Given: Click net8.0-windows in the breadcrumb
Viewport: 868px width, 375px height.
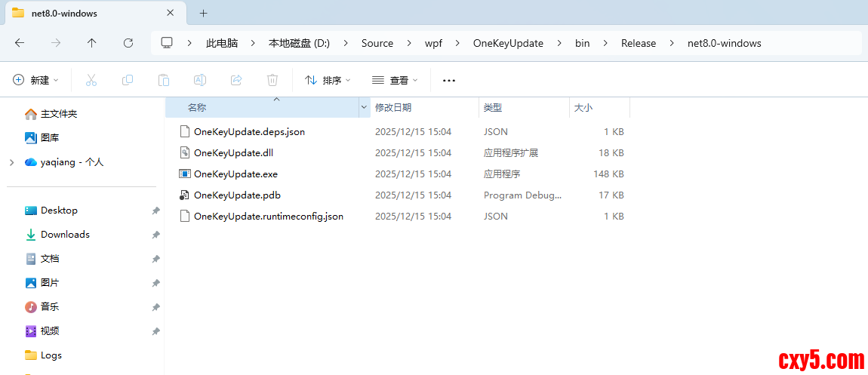Looking at the screenshot, I should pyautogui.click(x=724, y=43).
